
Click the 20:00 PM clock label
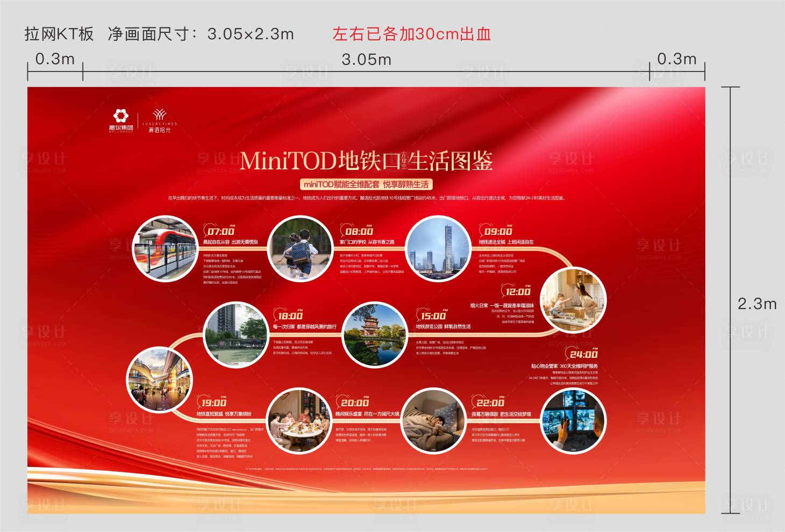tap(354, 402)
